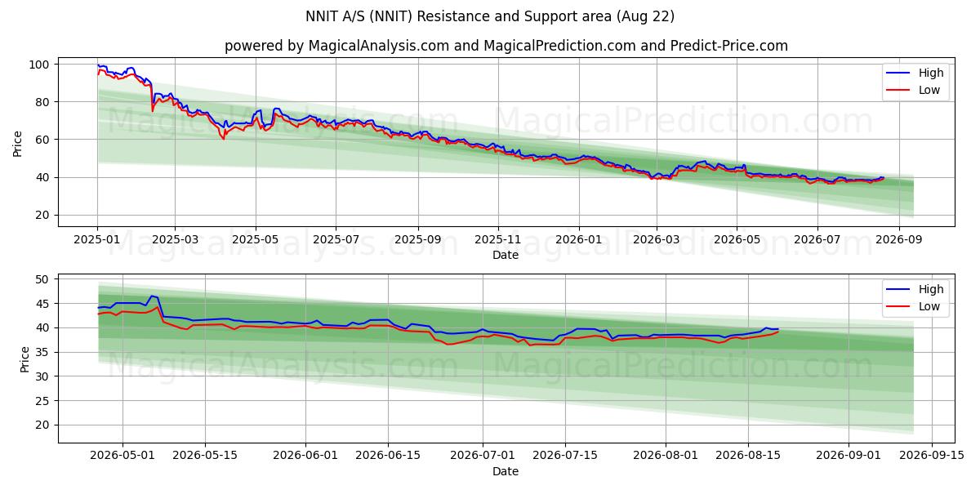Click the '2025-01' tick label on the top chart
980x490 pixels.
pos(98,240)
